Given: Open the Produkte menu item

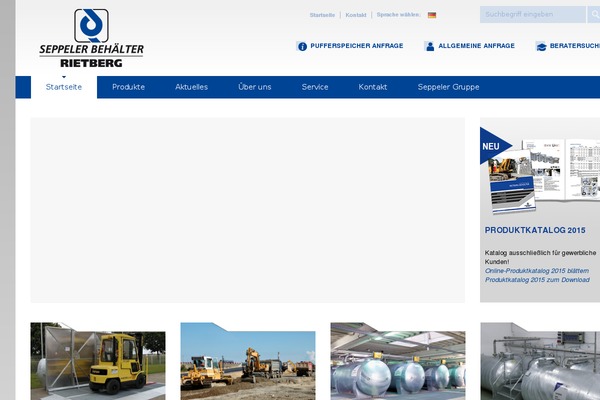Looking at the screenshot, I should [129, 87].
